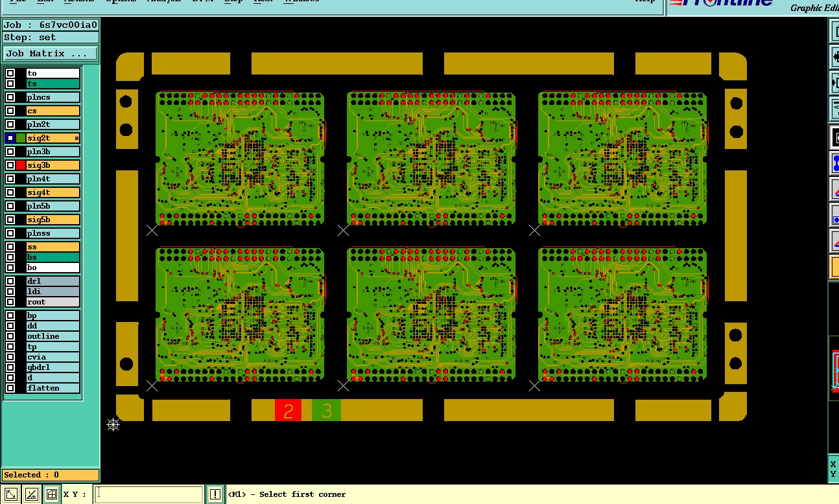Toggle the checkbox for layer outline
This screenshot has height=504, width=839.
[10, 336]
